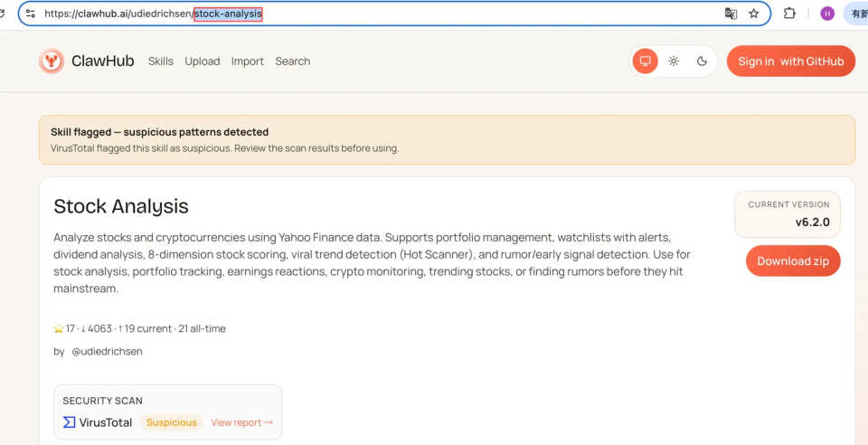Switch to system theme monitor icon
The width and height of the screenshot is (868, 445).
tap(645, 62)
